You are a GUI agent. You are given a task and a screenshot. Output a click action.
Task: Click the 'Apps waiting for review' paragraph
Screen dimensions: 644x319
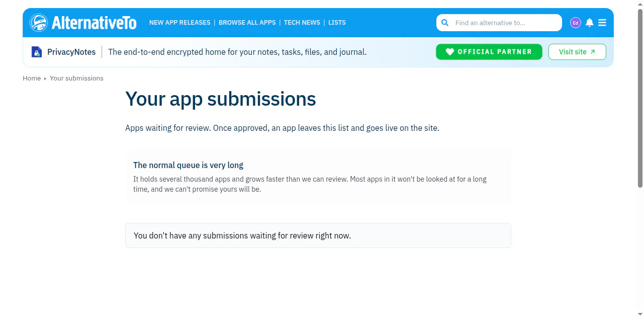(282, 128)
